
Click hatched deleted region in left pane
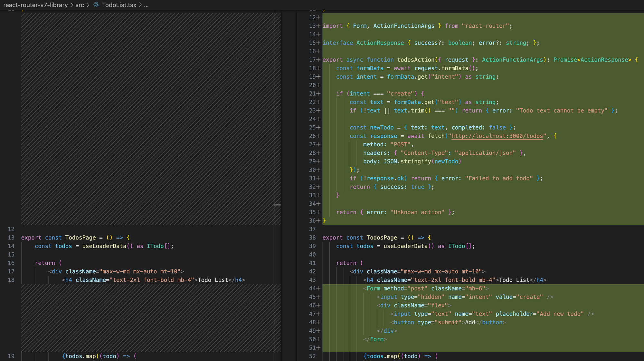(148, 119)
